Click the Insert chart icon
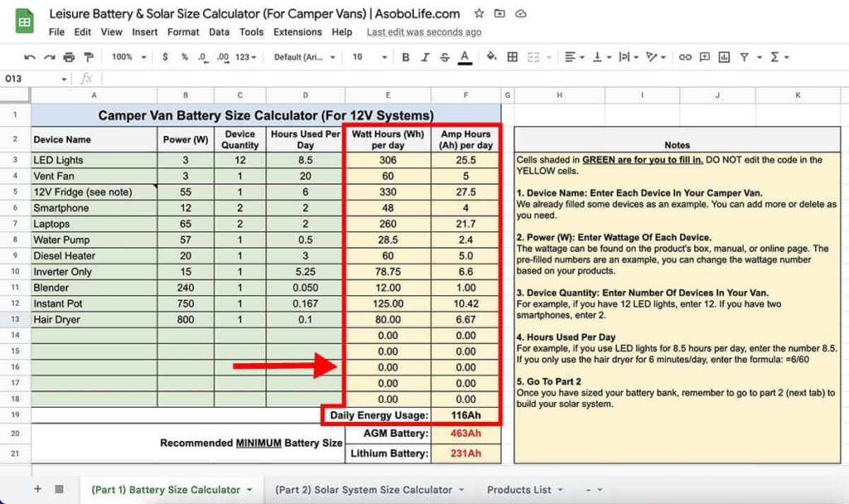The width and height of the screenshot is (849, 504). click(724, 57)
